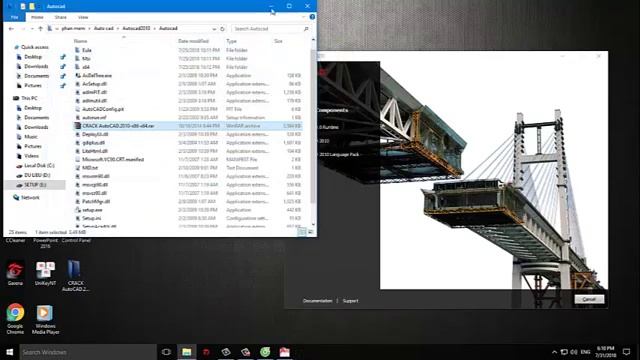The height and width of the screenshot is (360, 640).
Task: Sort files by the Name column header
Action: 80,41
